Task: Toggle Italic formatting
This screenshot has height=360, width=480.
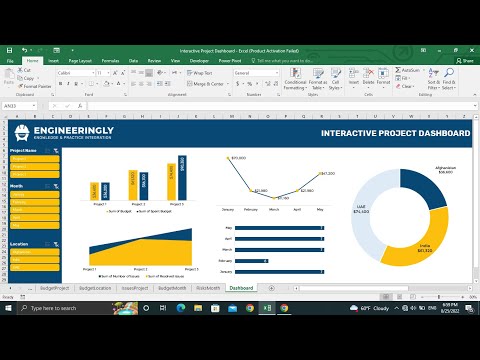Action: pos(68,84)
